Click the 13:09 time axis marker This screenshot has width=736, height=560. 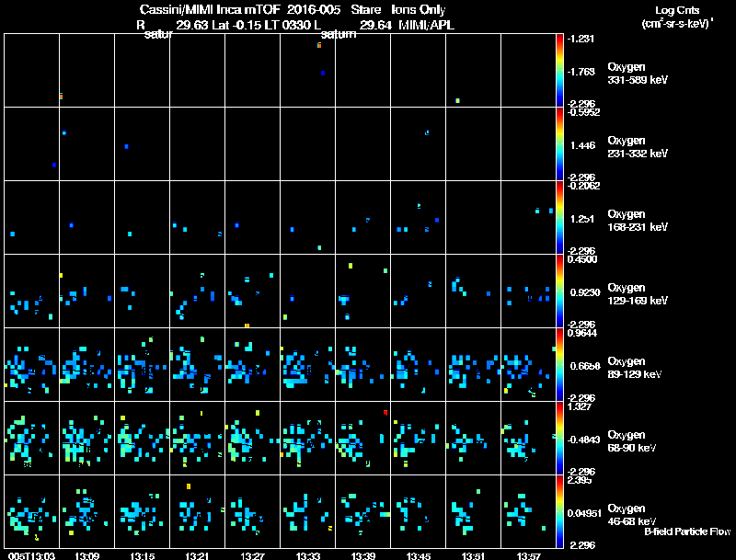[x=86, y=555]
